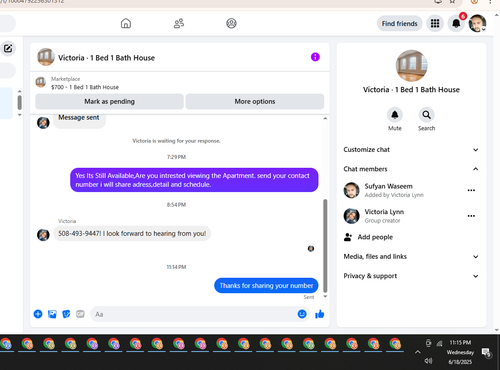Screen dimensions: 500x370
Task: Open network icon in system tray
Action: coord(439,343)
